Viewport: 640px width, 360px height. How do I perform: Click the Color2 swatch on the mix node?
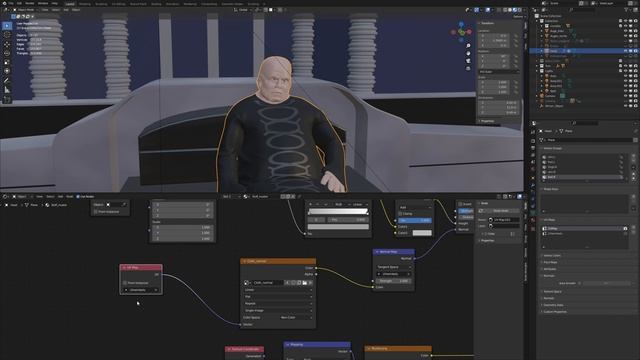[x=422, y=233]
